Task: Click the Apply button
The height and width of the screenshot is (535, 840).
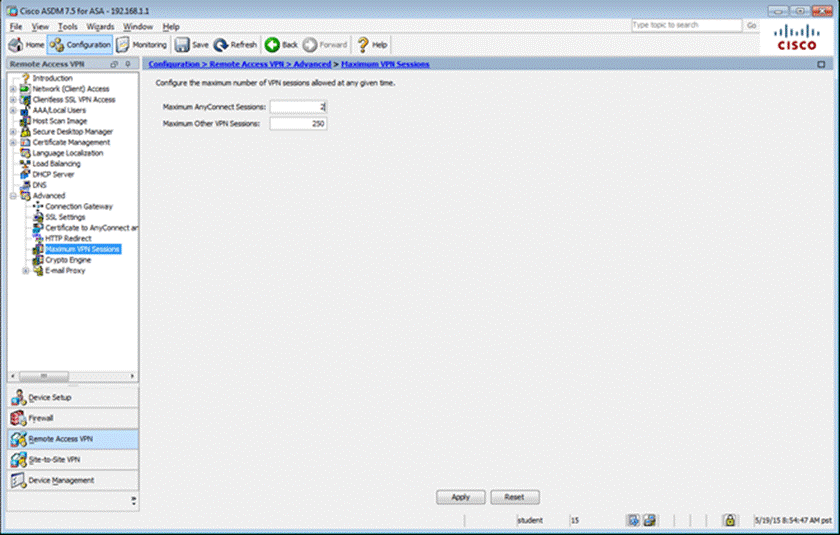Action: tap(460, 497)
